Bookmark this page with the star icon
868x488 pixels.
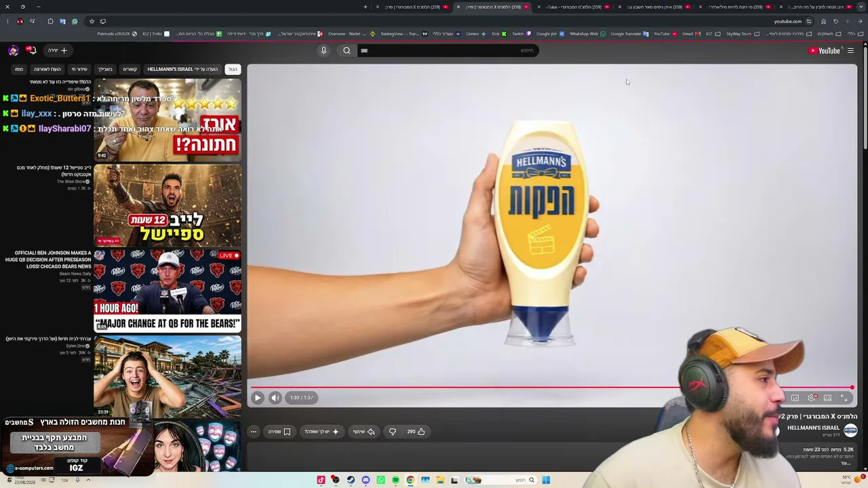click(x=92, y=21)
